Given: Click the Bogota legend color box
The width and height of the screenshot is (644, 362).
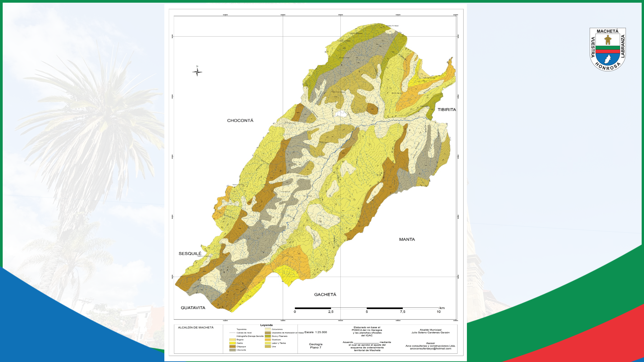Looking at the screenshot, I should (x=232, y=340).
